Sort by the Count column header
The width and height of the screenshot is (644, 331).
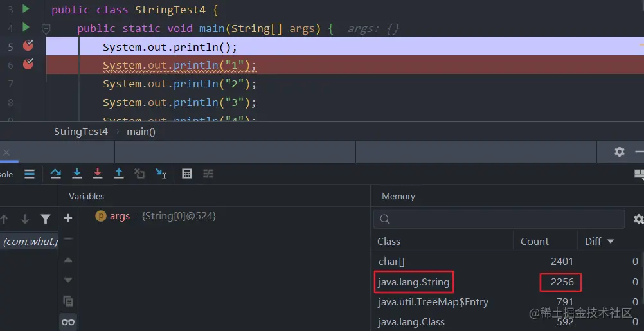[534, 242]
